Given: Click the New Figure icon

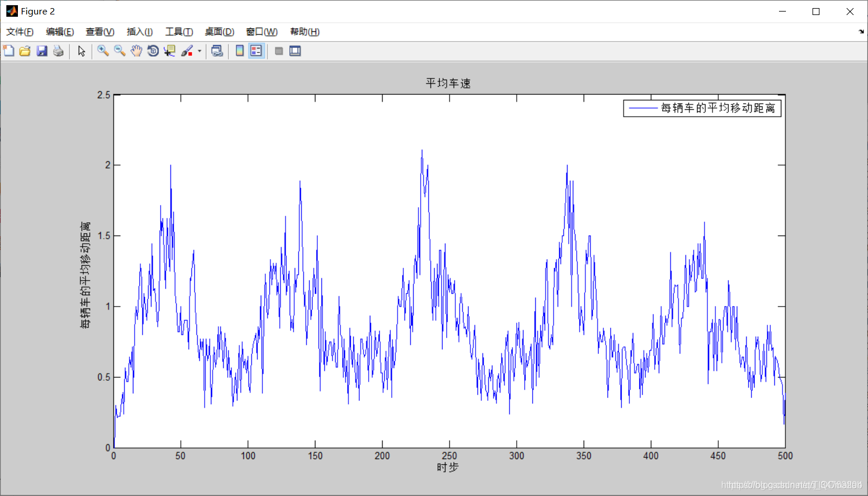Looking at the screenshot, I should 9,51.
